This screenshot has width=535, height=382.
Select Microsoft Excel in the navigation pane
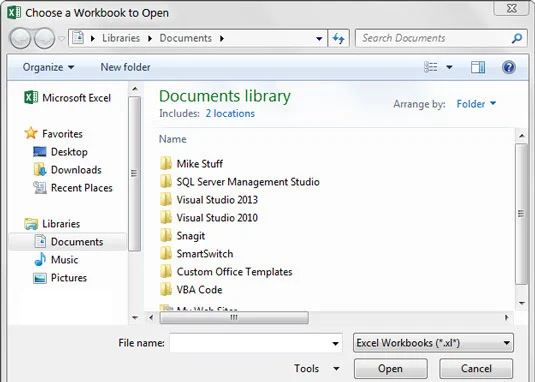point(68,98)
